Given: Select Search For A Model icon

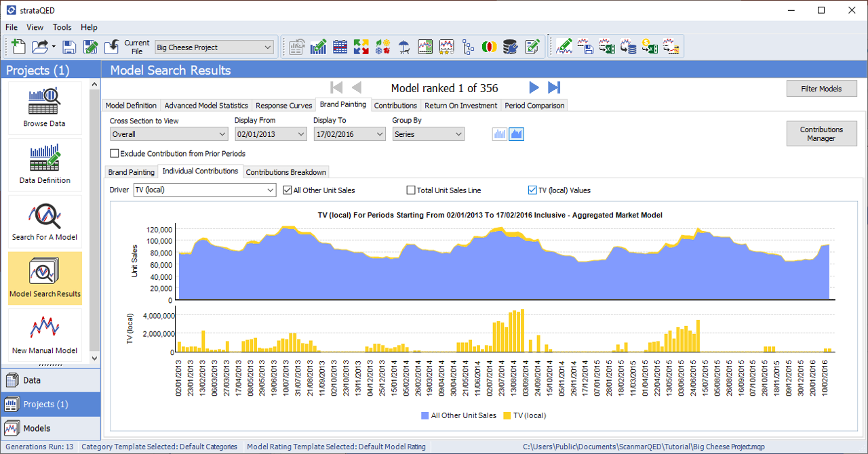Looking at the screenshot, I should point(45,220).
